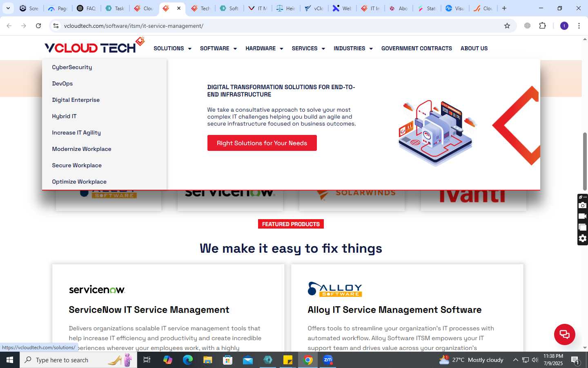Expand the INDUSTRIES menu
Screen dimensions: 588x368
353,48
